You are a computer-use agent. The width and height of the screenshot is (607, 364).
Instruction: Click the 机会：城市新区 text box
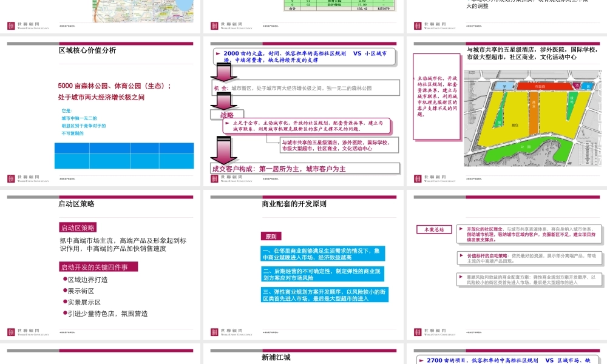click(x=305, y=88)
